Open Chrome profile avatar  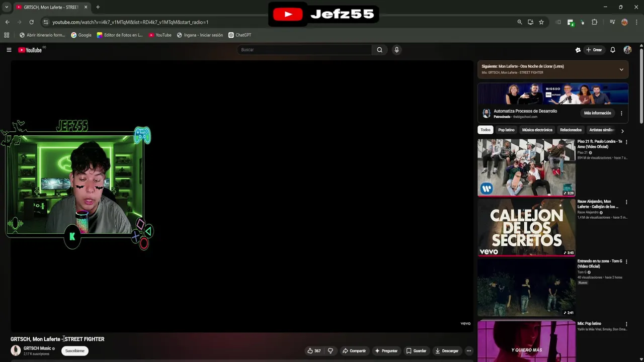pyautogui.click(x=624, y=22)
